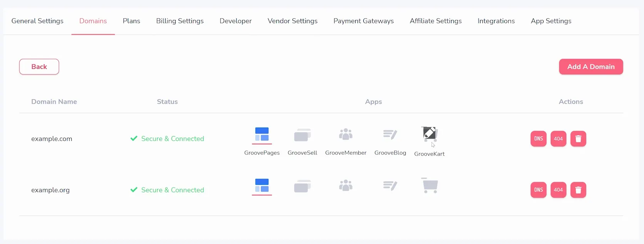Click GrooveSell cards icon for example.org
The width and height of the screenshot is (644, 244).
coord(302,186)
